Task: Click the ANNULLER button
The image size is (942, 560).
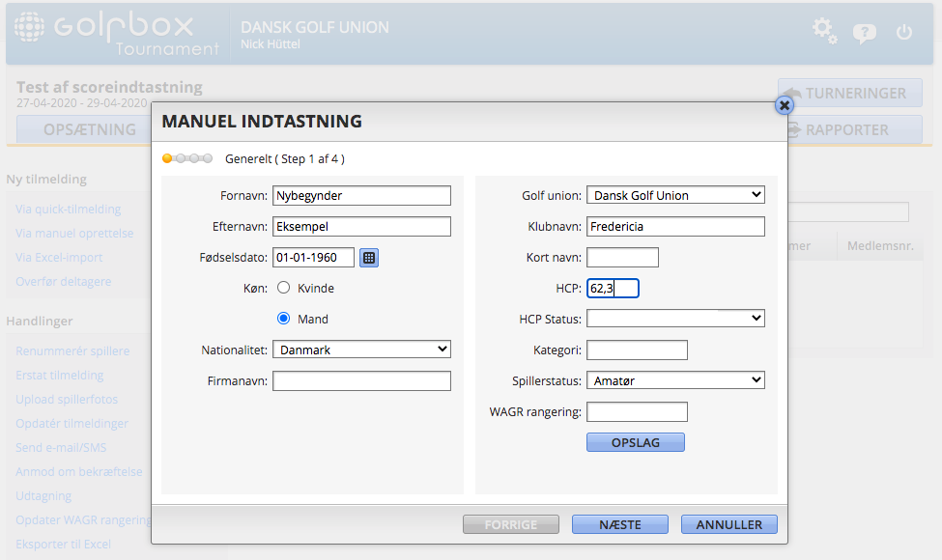Action: (x=728, y=524)
